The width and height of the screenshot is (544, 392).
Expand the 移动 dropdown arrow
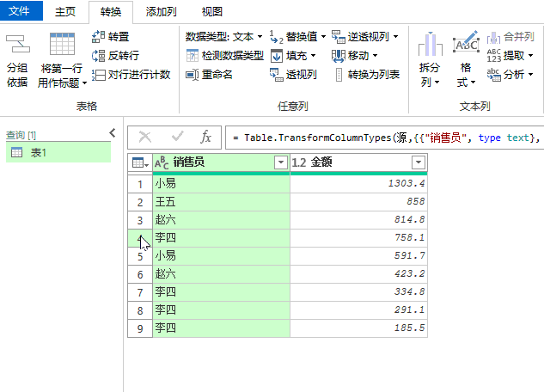pos(375,56)
